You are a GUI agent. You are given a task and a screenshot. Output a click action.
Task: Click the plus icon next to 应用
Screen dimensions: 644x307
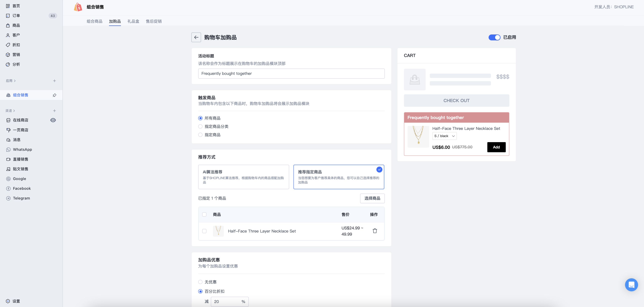55,81
